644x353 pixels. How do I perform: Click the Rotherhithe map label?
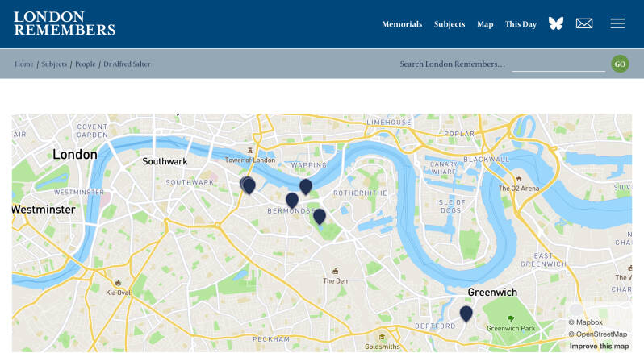(360, 193)
